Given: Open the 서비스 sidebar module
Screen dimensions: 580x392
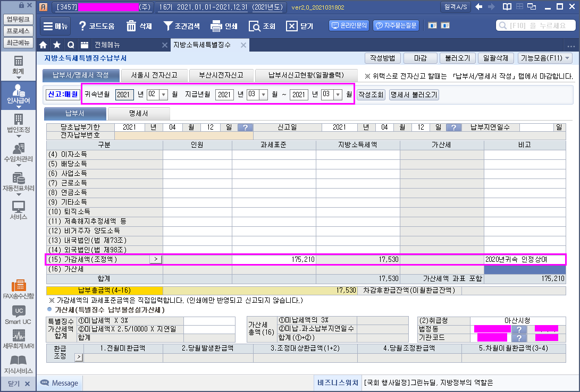Looking at the screenshot, I should coord(18,210).
